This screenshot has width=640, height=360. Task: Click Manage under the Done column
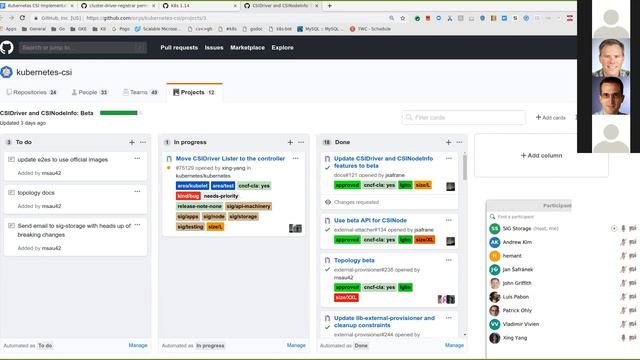(x=454, y=345)
